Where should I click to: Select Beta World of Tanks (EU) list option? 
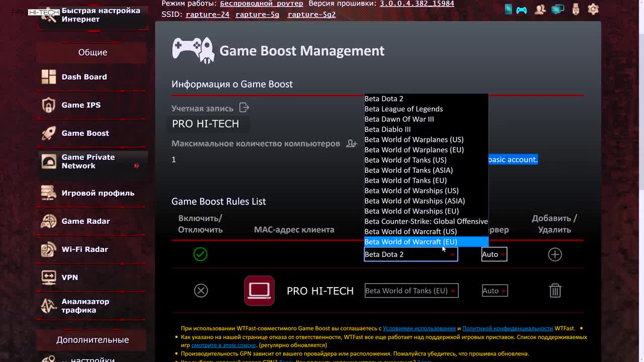tap(426, 180)
